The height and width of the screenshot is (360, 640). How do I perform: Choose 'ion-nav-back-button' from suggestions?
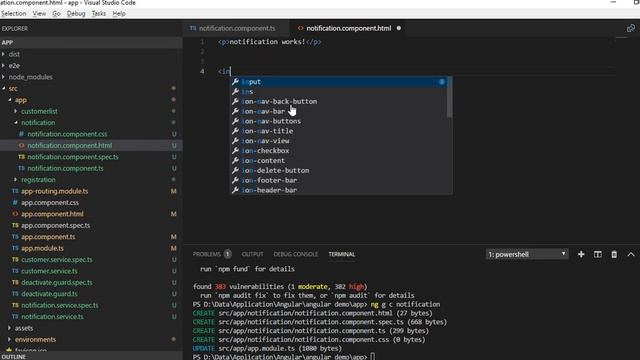[339, 101]
